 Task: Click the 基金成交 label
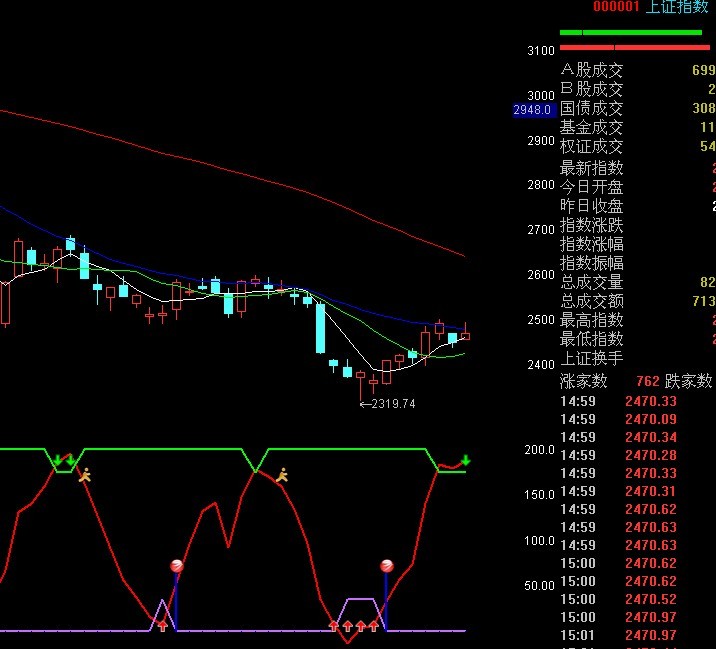591,127
